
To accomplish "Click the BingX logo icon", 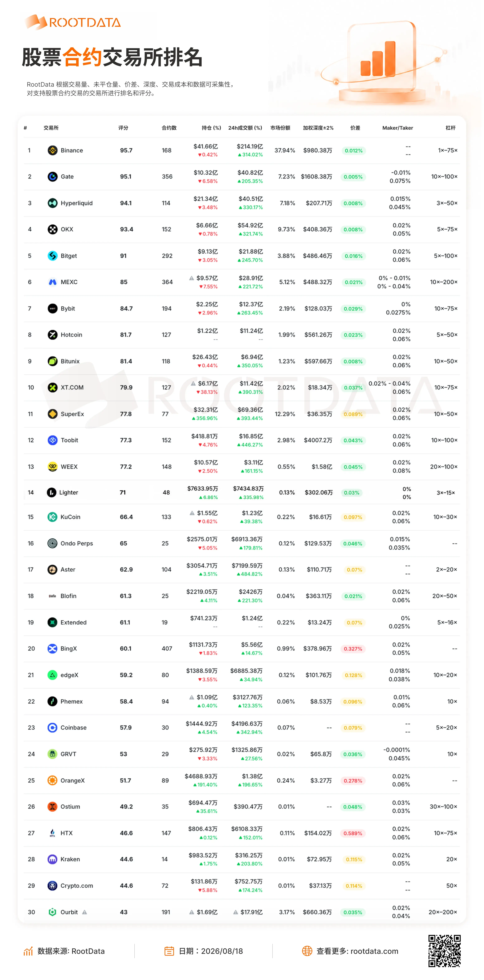I will [52, 649].
